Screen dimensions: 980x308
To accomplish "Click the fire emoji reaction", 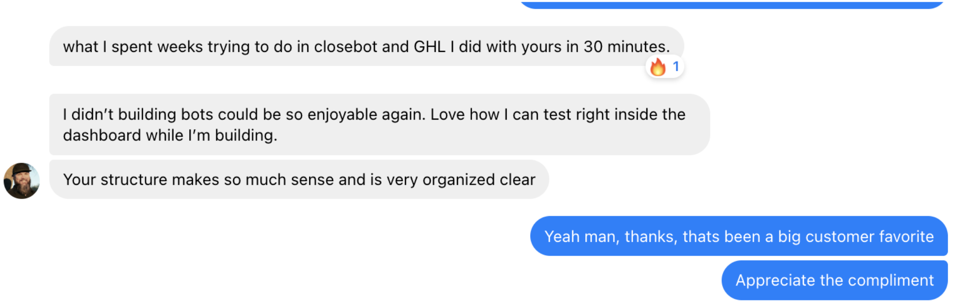I will click(x=658, y=67).
